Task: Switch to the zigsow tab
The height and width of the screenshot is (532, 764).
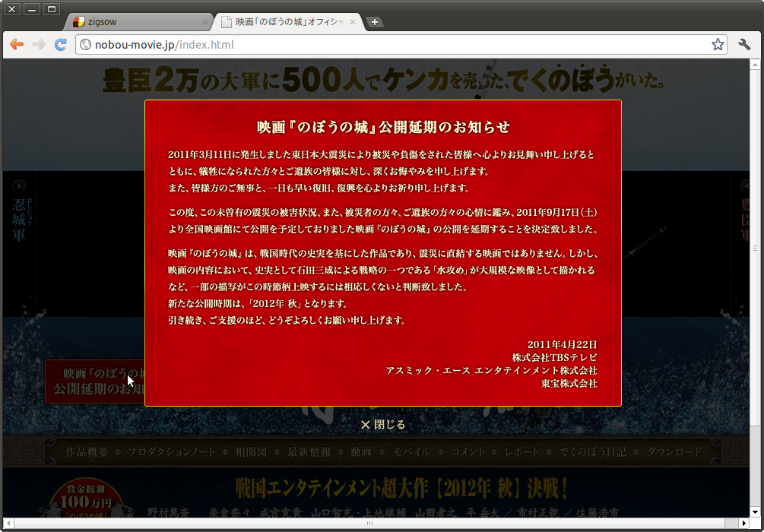Action: click(140, 22)
